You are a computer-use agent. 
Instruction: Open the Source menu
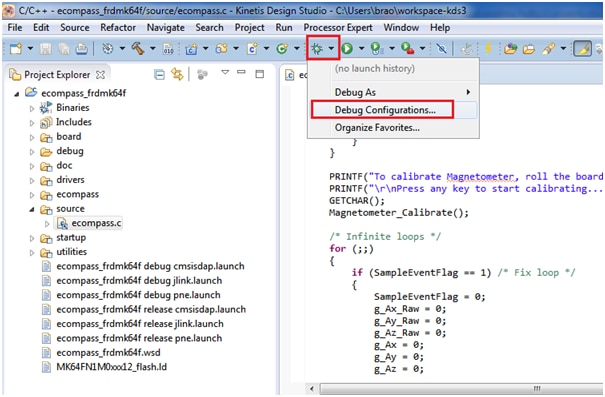pos(74,28)
